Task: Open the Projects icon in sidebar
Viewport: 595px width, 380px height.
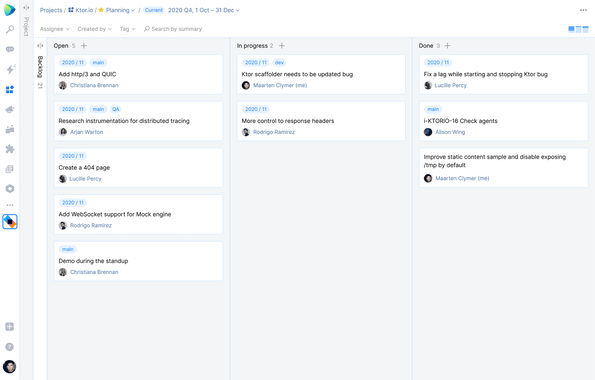Action: 10,90
